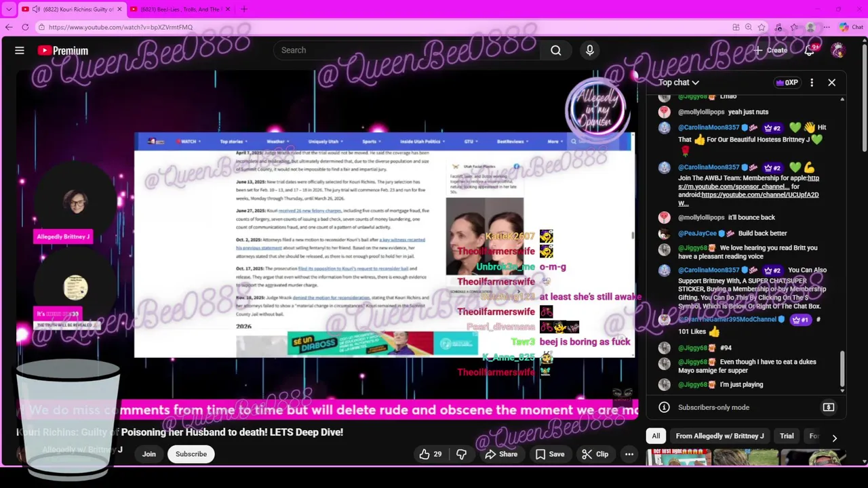Select the All filter chip
Viewport: 868px width, 488px height.
(x=656, y=436)
